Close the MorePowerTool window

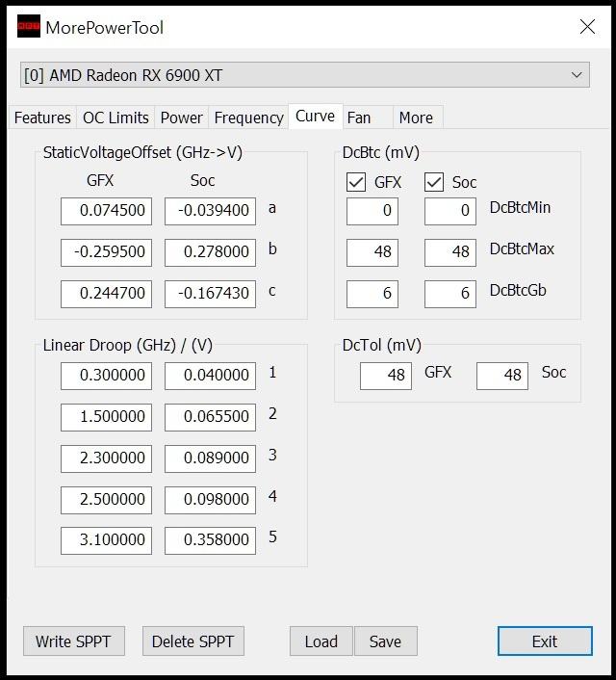click(587, 26)
